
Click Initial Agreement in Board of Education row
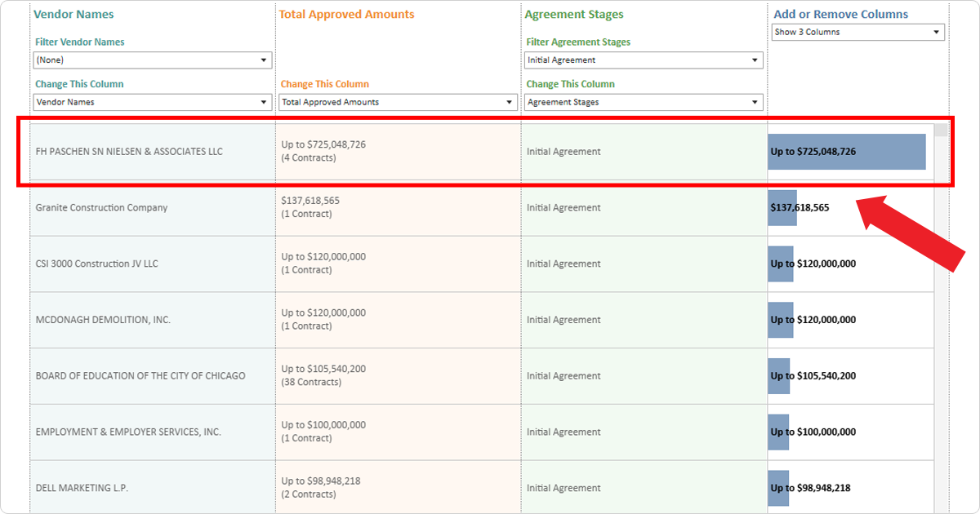point(563,376)
